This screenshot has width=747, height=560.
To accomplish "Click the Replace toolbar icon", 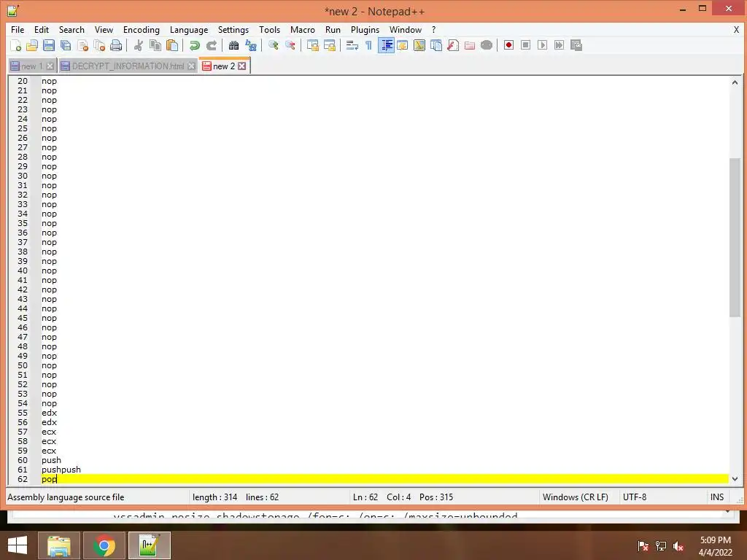I will click(x=251, y=45).
